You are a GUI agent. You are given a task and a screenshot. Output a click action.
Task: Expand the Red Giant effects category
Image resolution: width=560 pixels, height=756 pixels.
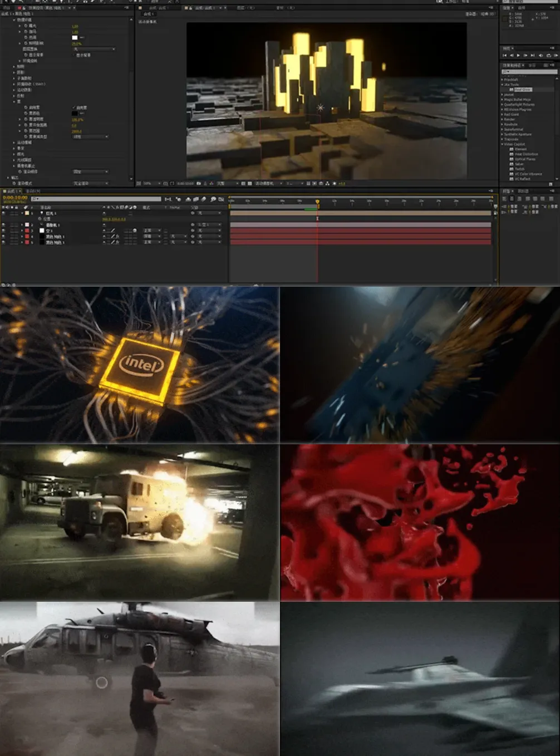pos(502,114)
